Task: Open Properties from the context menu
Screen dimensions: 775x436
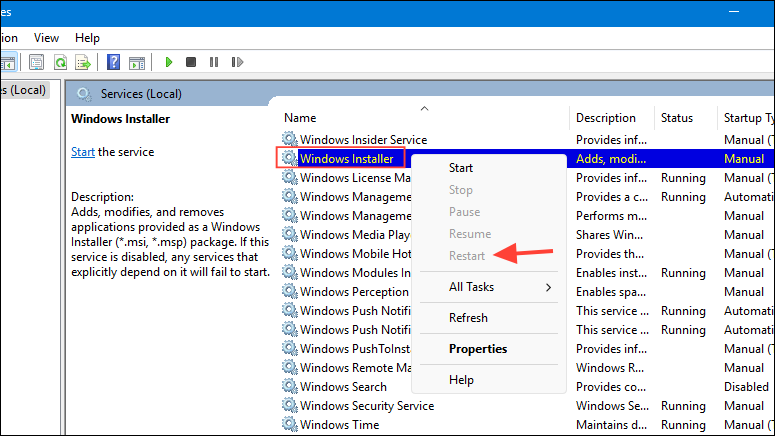Action: [x=478, y=349]
